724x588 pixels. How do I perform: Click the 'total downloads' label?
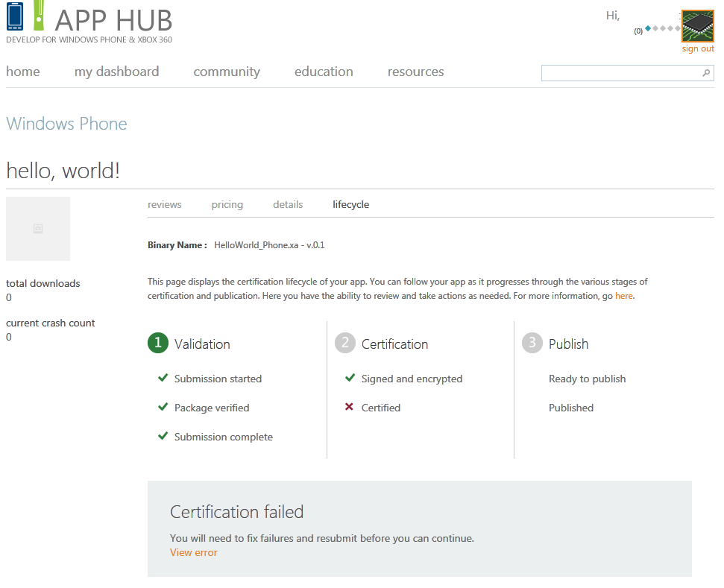click(x=43, y=283)
